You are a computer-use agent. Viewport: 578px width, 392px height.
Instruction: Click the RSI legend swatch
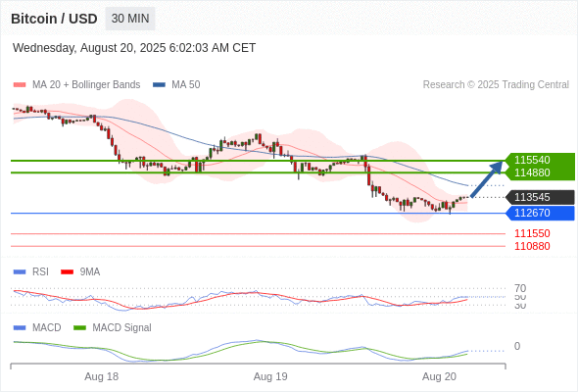pyautogui.click(x=20, y=272)
